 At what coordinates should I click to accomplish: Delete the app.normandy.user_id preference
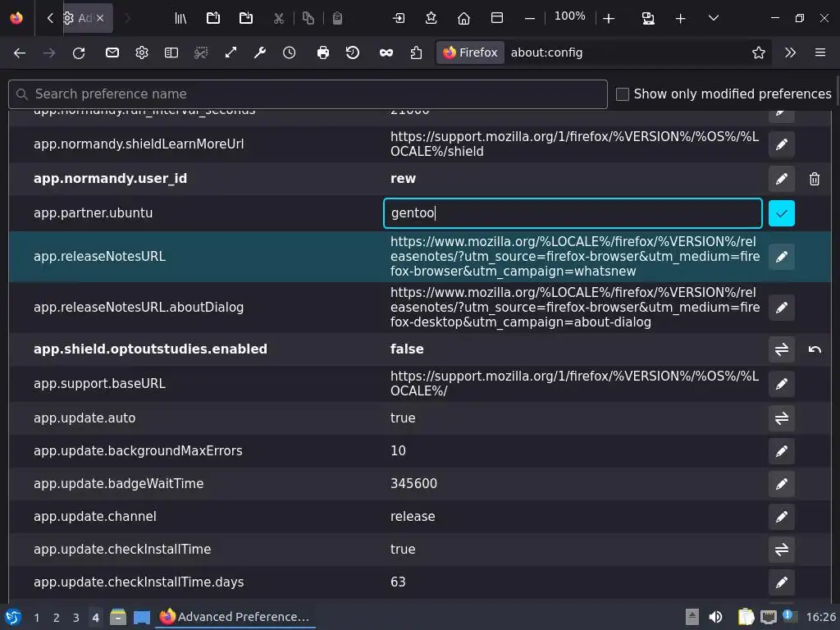pos(815,179)
